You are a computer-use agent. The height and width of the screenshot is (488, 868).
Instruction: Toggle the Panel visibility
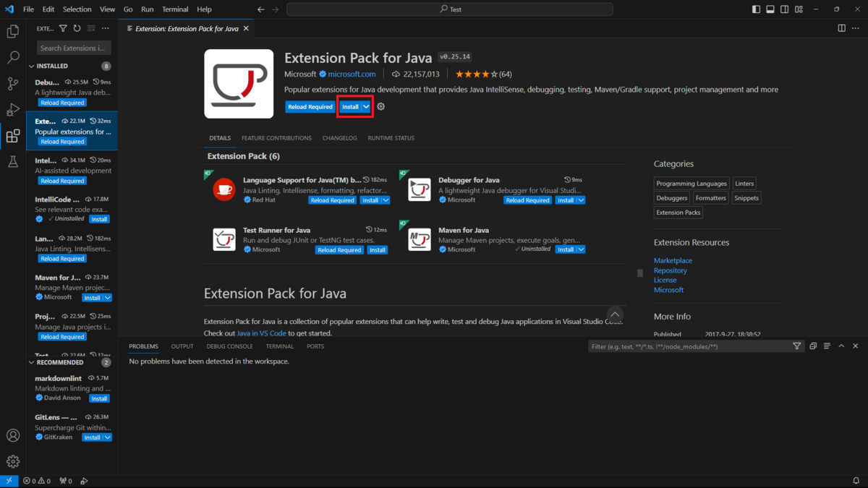(x=770, y=9)
